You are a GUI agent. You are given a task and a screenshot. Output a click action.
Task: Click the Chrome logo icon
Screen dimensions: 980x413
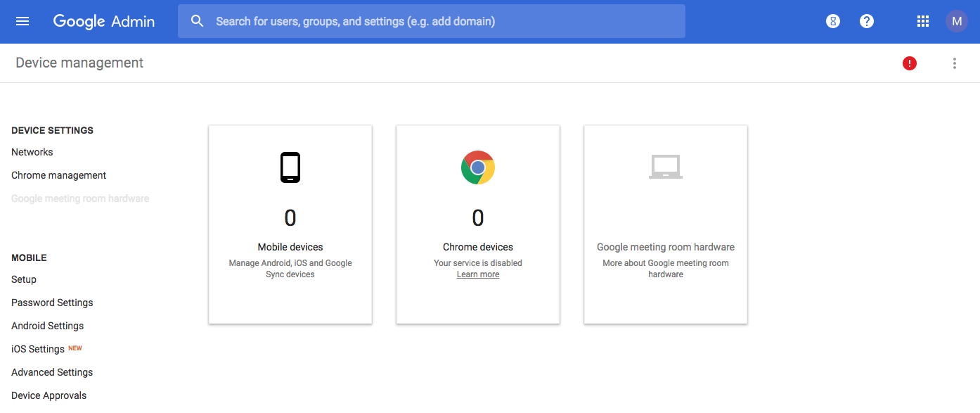[478, 167]
